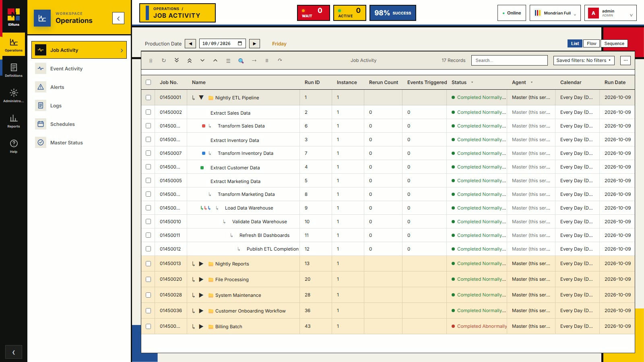
Task: Expand the System Maintenance folder
Action: [x=201, y=295]
